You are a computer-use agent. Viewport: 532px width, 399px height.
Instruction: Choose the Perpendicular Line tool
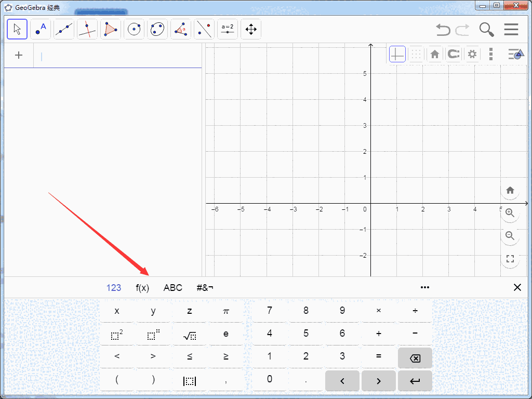(87, 29)
